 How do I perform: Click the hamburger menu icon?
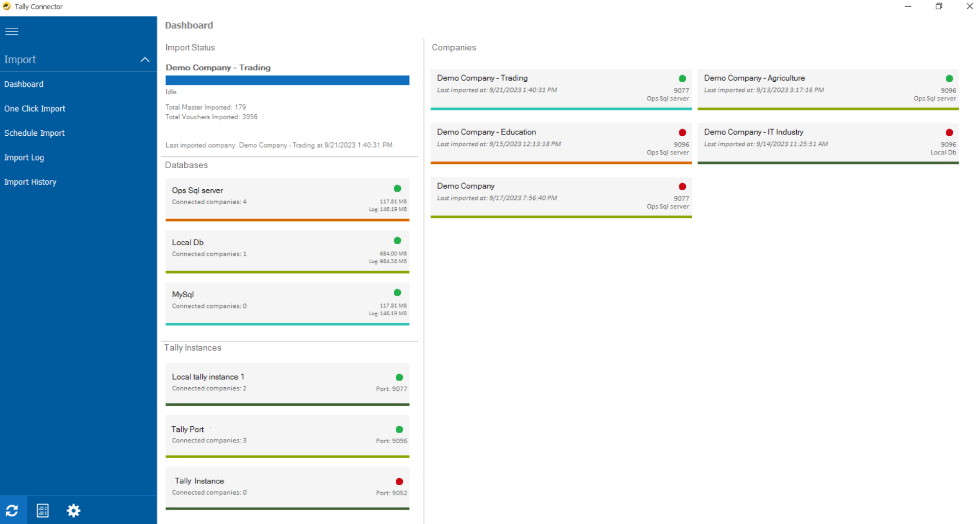tap(12, 31)
